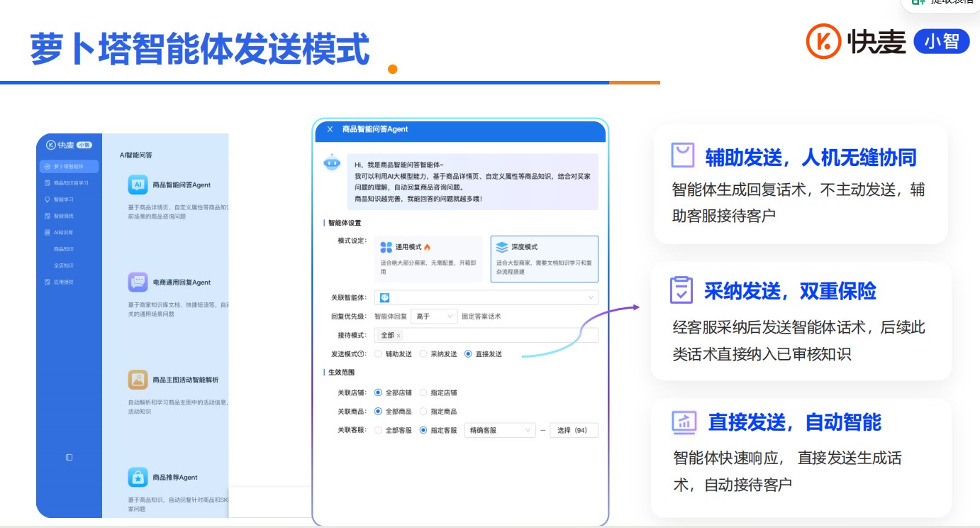Image resolution: width=980 pixels, height=528 pixels.
Task: Click the robot avatar in the Agent dialog
Action: tap(332, 163)
